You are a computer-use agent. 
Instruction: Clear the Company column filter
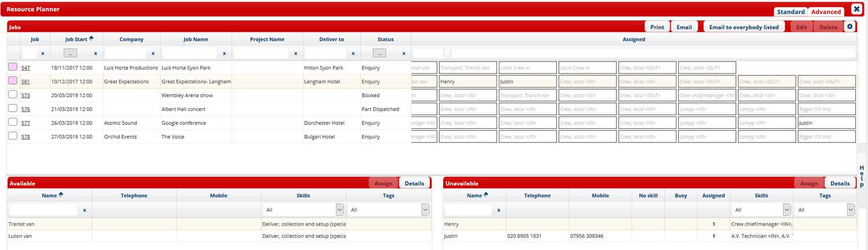coord(153,53)
